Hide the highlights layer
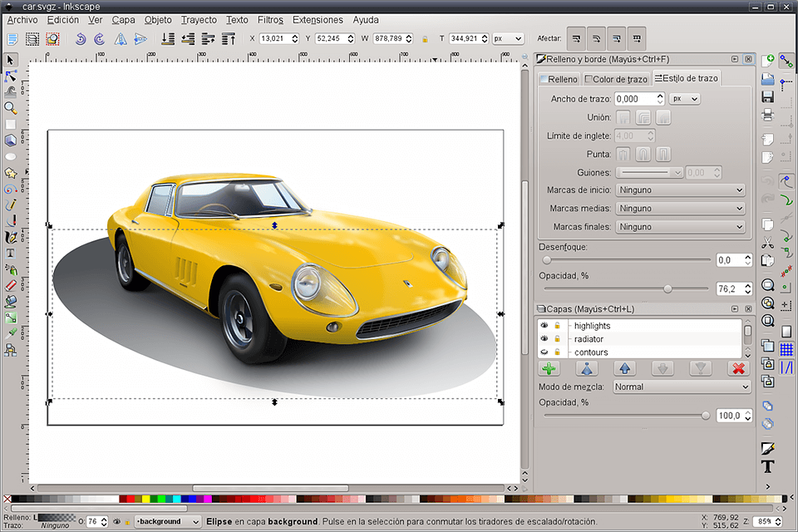 [545, 325]
